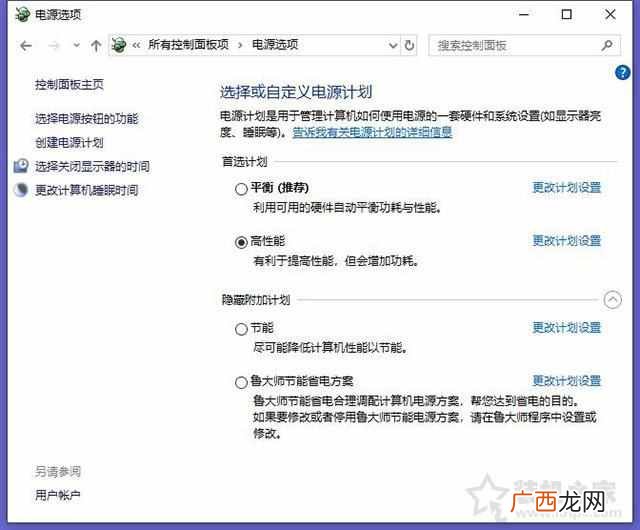Viewport: 640px width, 530px height.
Task: Open 用户帐户 link
Action: tap(58, 495)
